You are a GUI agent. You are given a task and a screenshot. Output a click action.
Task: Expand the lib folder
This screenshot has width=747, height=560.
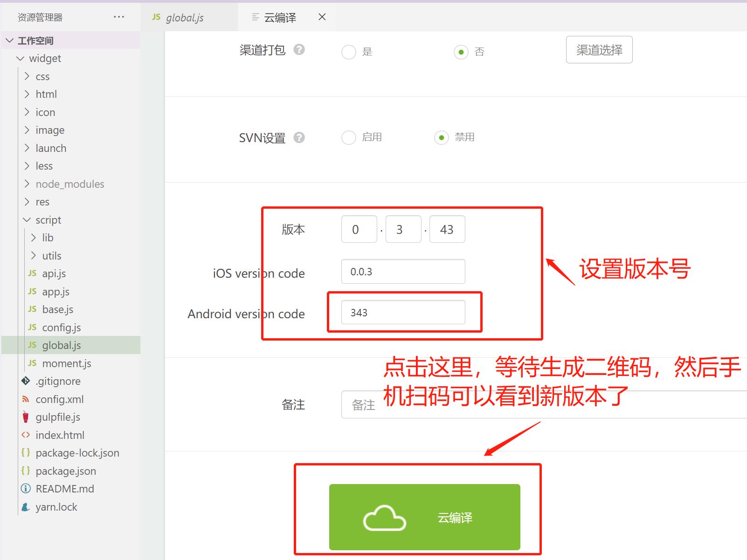tap(34, 238)
